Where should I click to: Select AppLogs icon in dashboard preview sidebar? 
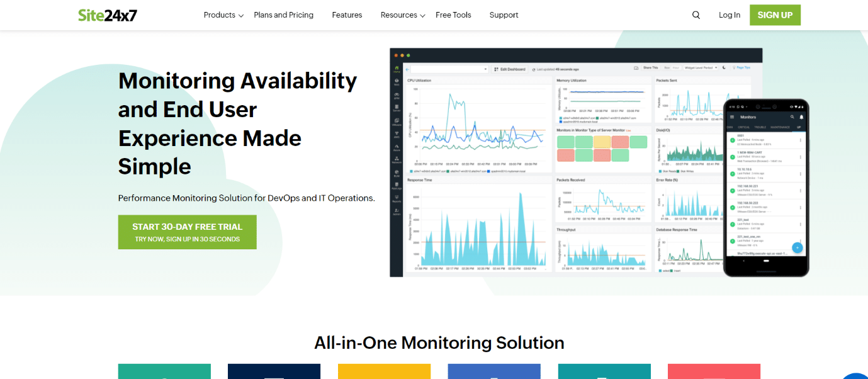pyautogui.click(x=397, y=185)
